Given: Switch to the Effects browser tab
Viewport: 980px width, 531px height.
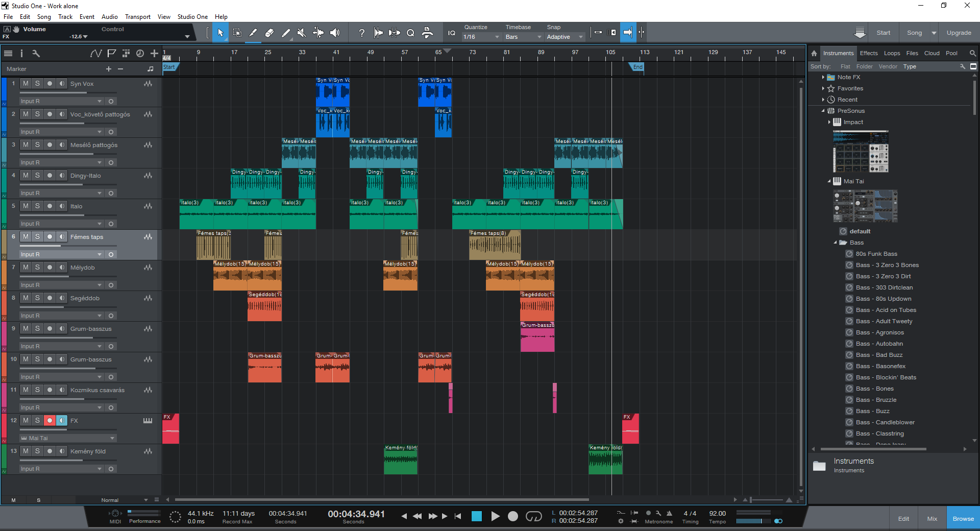Looking at the screenshot, I should click(x=868, y=53).
